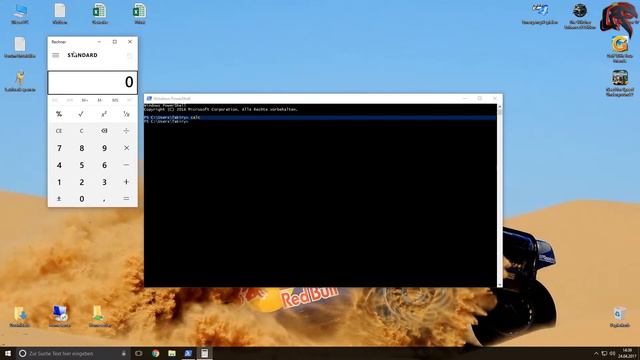640x360 pixels.
Task: Click the calculator result display showing 0
Action: [x=93, y=82]
